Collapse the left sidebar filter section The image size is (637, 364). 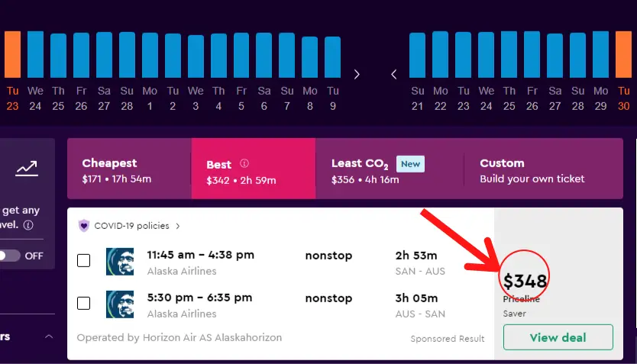49,337
